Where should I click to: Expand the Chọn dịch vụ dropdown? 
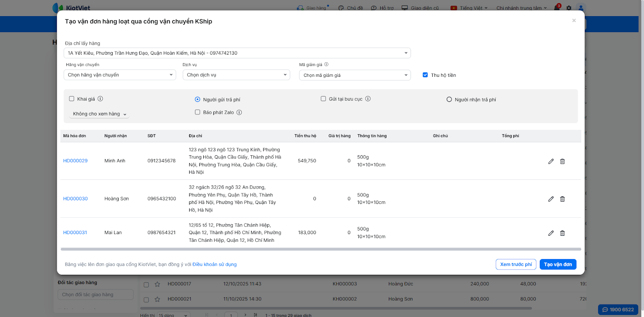pyautogui.click(x=236, y=75)
